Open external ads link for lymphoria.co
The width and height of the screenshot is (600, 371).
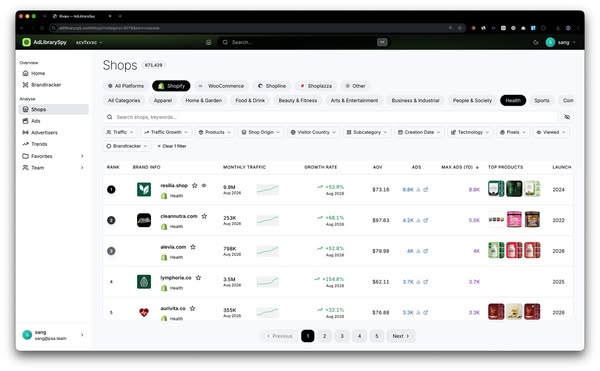[426, 282]
